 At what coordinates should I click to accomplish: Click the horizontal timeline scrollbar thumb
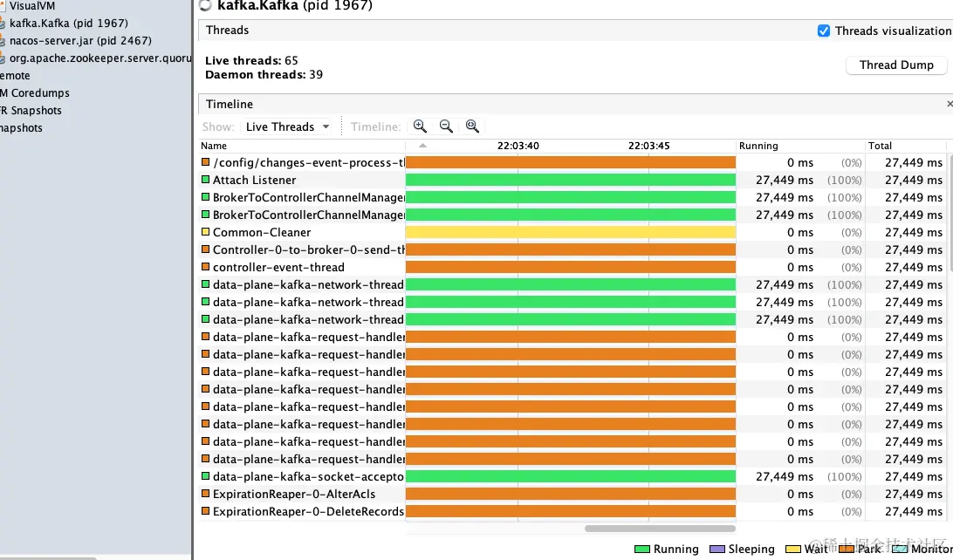pyautogui.click(x=660, y=529)
